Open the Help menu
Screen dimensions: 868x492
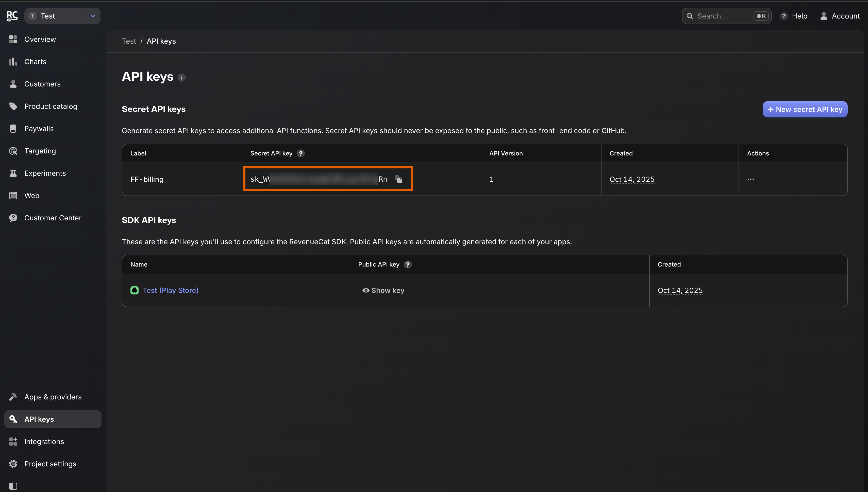pyautogui.click(x=794, y=16)
